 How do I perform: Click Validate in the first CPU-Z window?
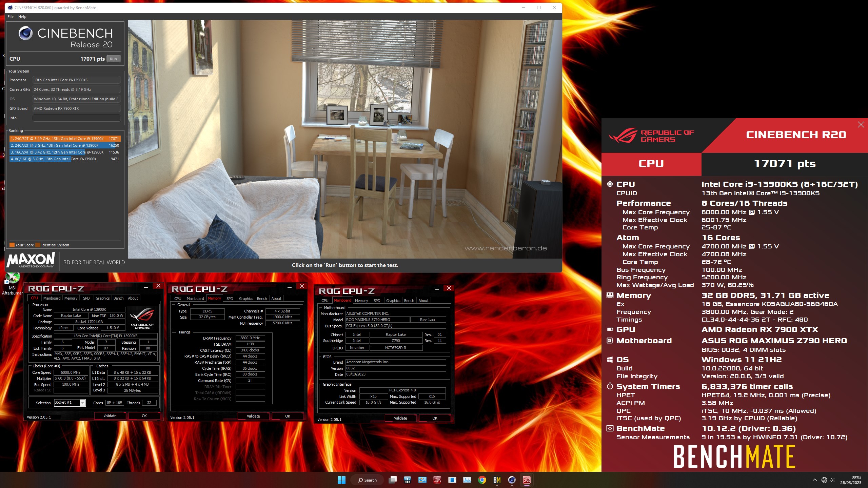tap(110, 416)
